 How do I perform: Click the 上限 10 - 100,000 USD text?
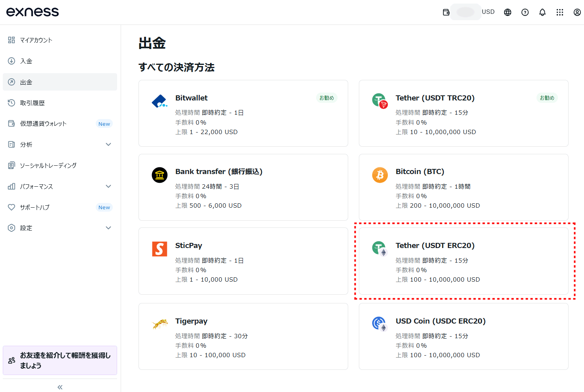point(210,355)
